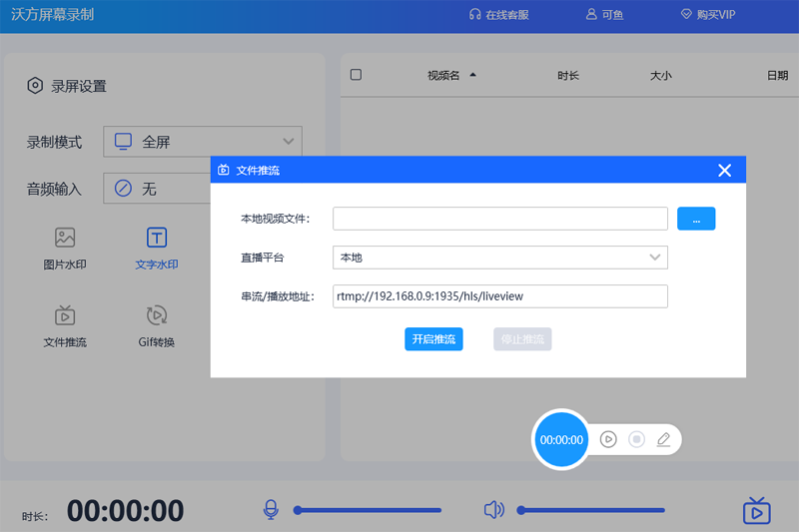Viewport: 799px width, 532px height.
Task: Mute the speaker volume icon
Action: 493,510
